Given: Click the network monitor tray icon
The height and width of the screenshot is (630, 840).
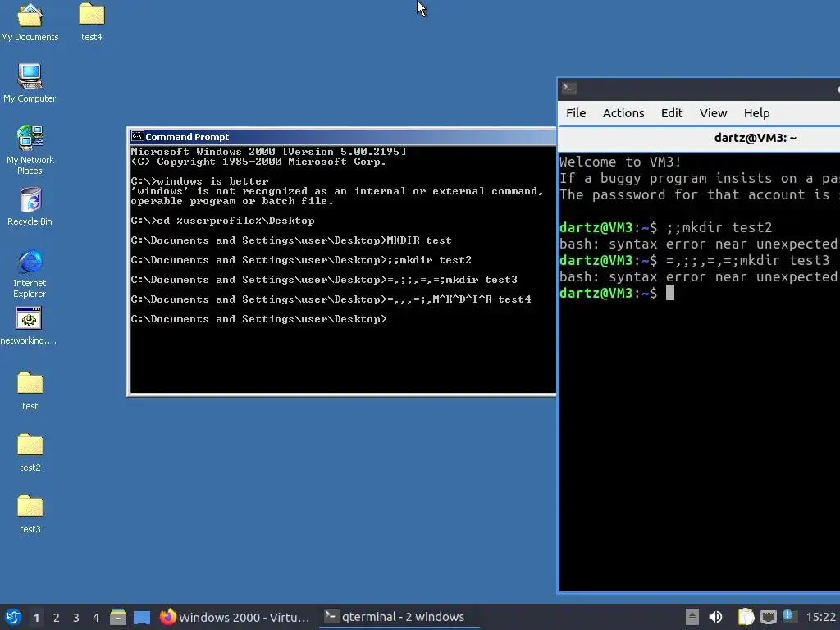Looking at the screenshot, I should 768,617.
